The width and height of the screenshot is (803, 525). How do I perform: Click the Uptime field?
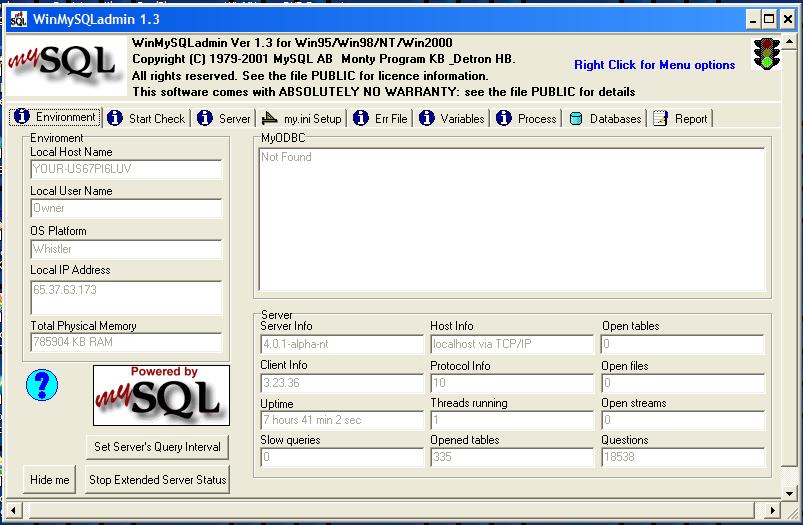point(342,420)
